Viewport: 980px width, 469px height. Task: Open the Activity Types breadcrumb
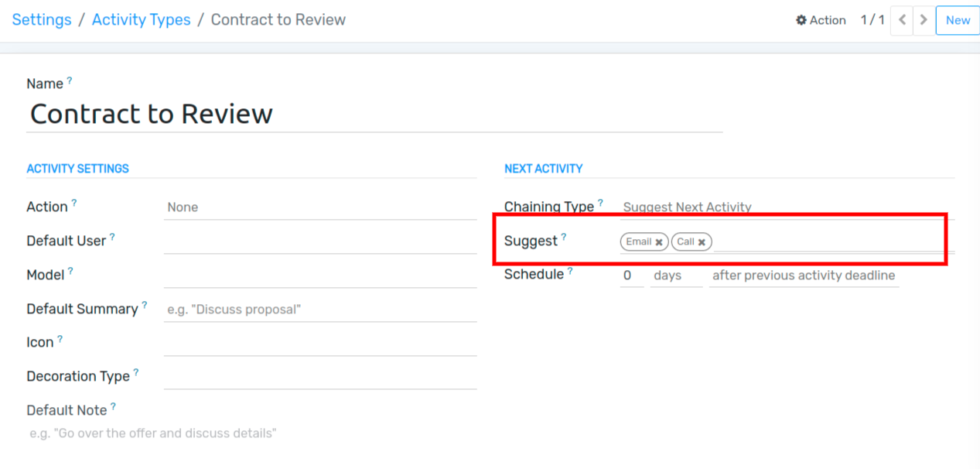[x=142, y=20]
